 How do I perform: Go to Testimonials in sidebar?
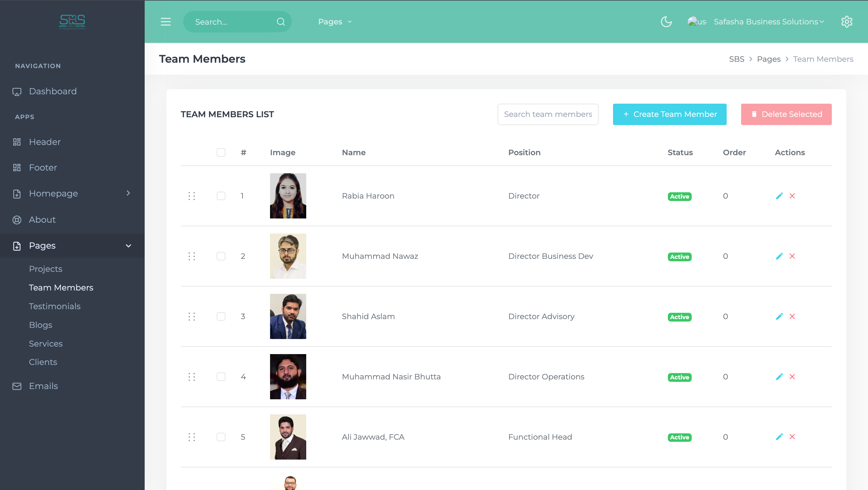tap(55, 306)
